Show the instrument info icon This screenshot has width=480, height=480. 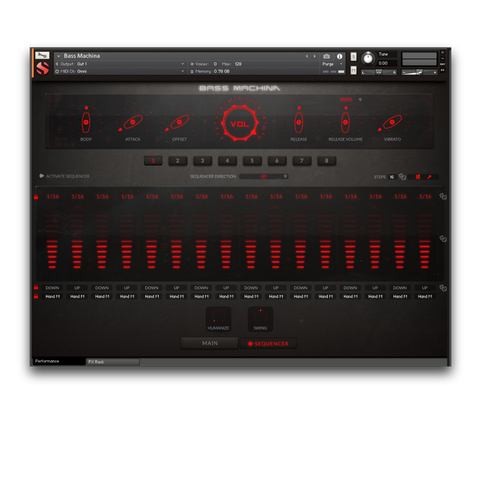pos(339,56)
